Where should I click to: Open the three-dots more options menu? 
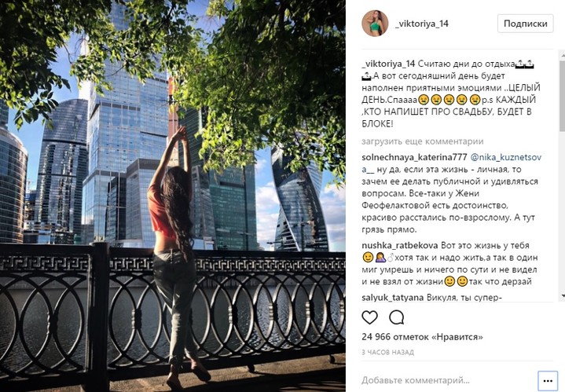click(548, 381)
